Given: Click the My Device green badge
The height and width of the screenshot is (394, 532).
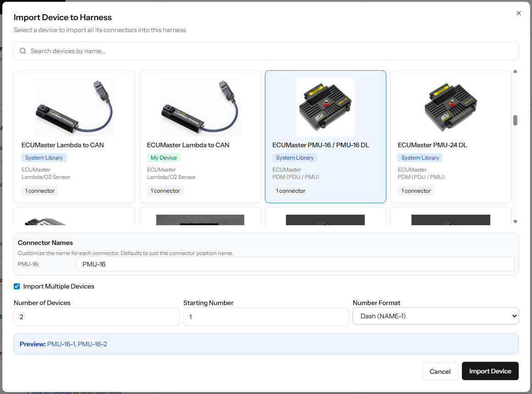Looking at the screenshot, I should [x=164, y=157].
